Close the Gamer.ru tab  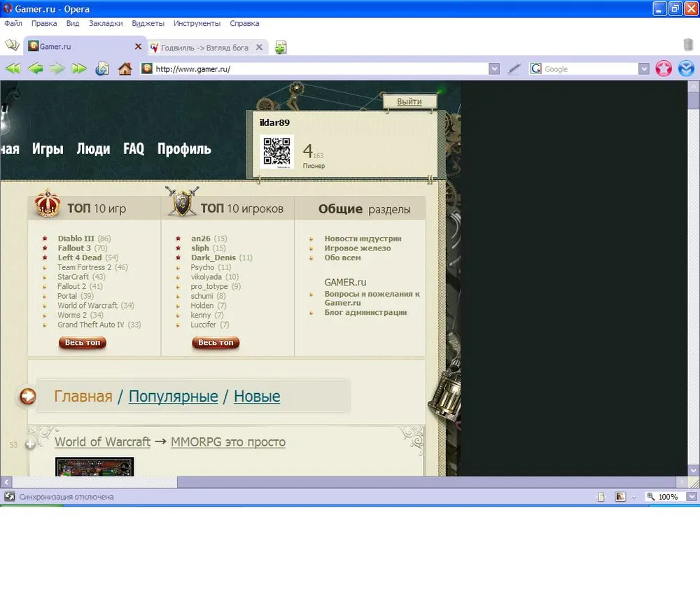pyautogui.click(x=138, y=46)
